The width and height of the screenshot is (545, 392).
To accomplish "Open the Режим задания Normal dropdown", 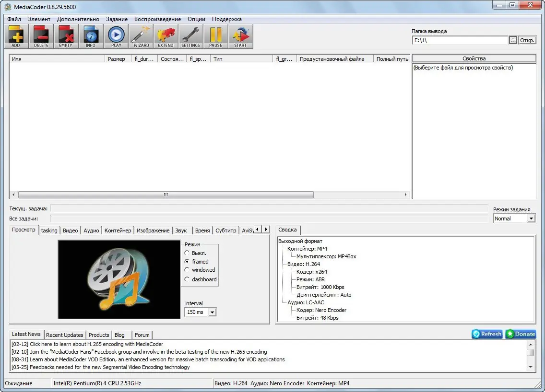I will coord(531,219).
